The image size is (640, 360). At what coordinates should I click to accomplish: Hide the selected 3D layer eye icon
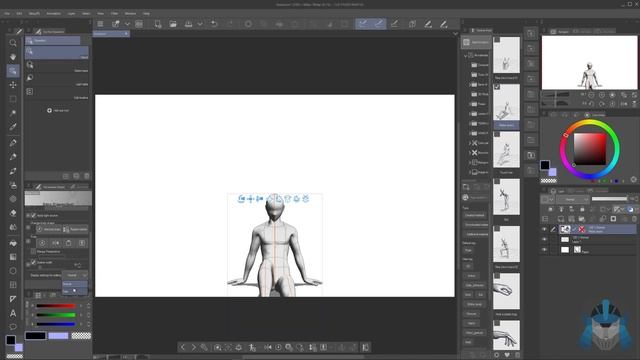coord(544,229)
